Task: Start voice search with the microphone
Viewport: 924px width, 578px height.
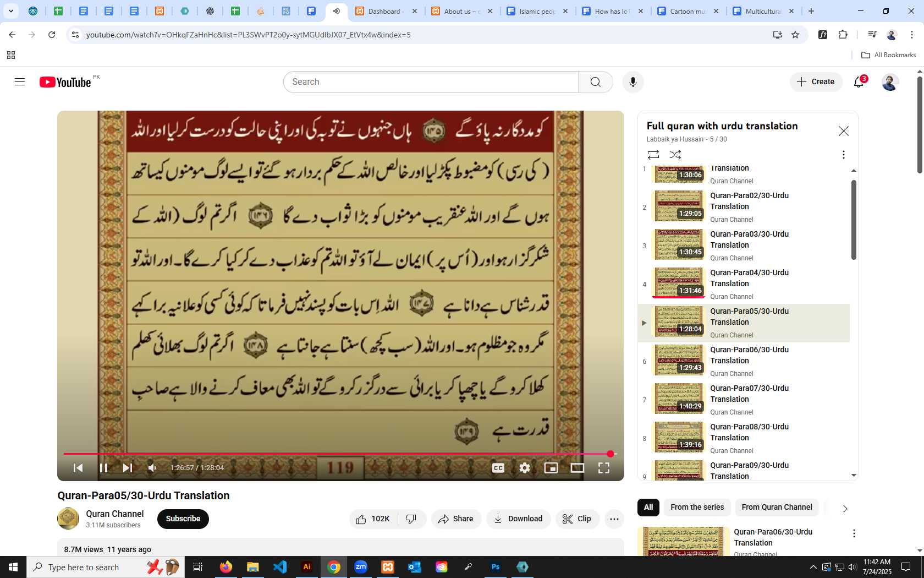Action: [x=633, y=82]
